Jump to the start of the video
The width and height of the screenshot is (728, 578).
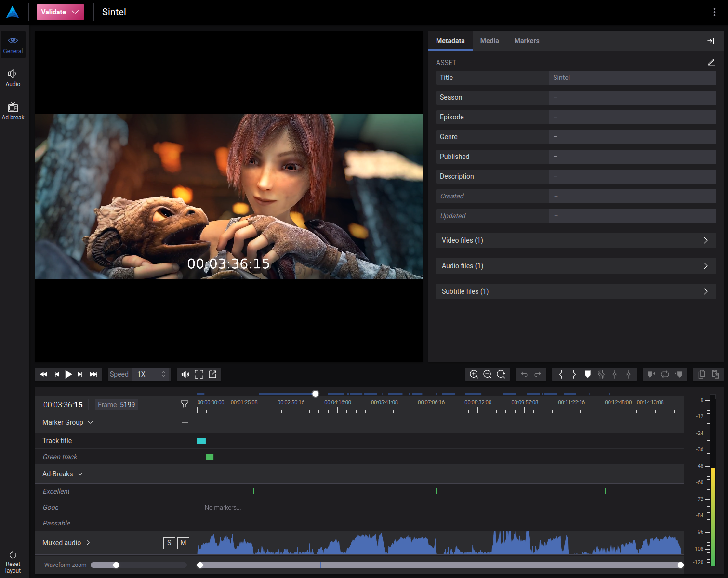click(43, 374)
